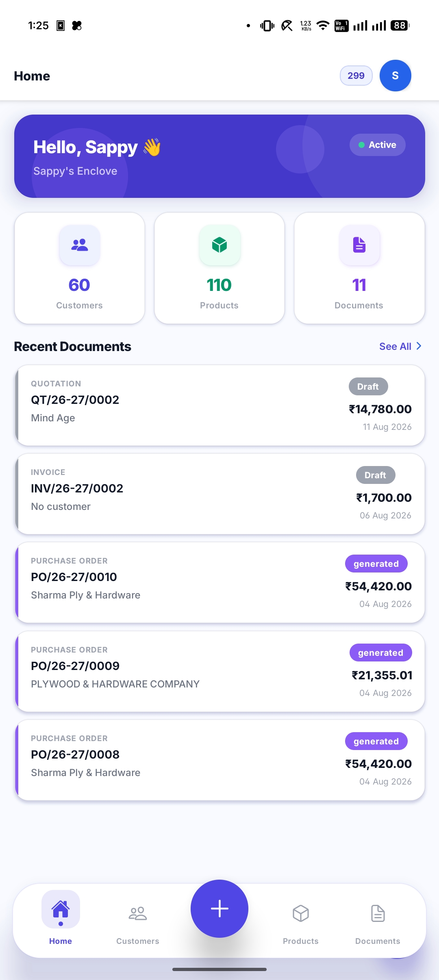This screenshot has height=980, width=439.
Task: Tap generated badge on PO/26-27/0008
Action: [376, 741]
